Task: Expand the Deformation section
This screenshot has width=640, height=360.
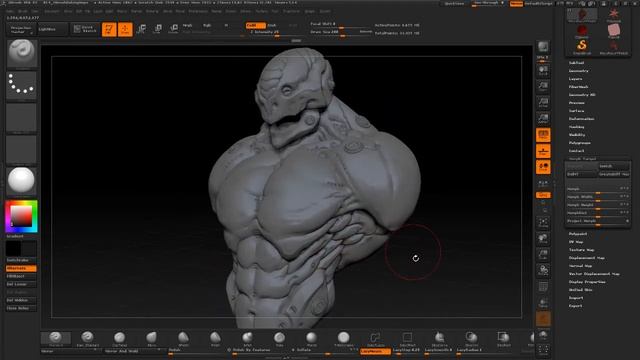Action: tap(581, 119)
